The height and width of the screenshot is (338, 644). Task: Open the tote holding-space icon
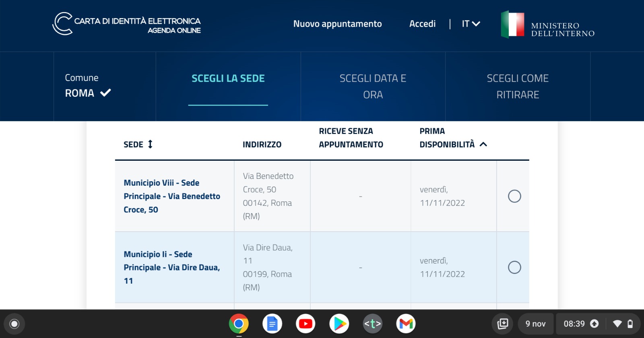pyautogui.click(x=503, y=324)
